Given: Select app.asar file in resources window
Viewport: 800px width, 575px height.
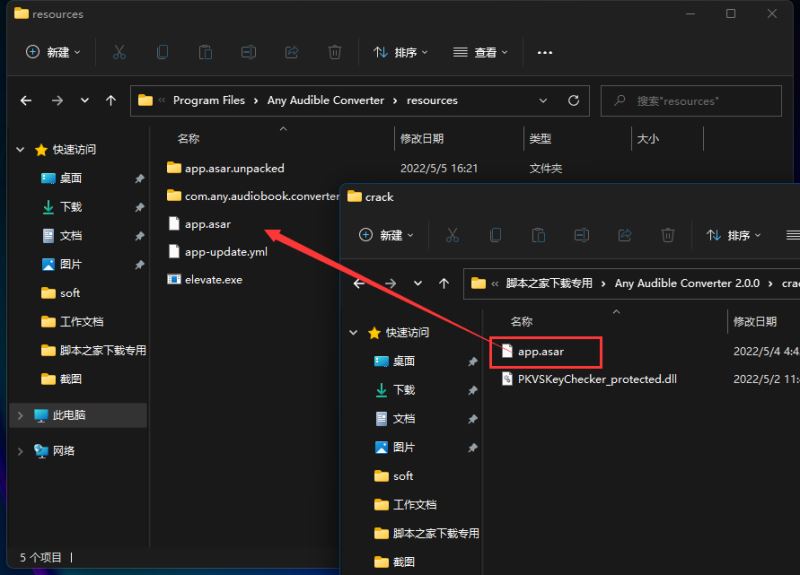Looking at the screenshot, I should [199, 224].
